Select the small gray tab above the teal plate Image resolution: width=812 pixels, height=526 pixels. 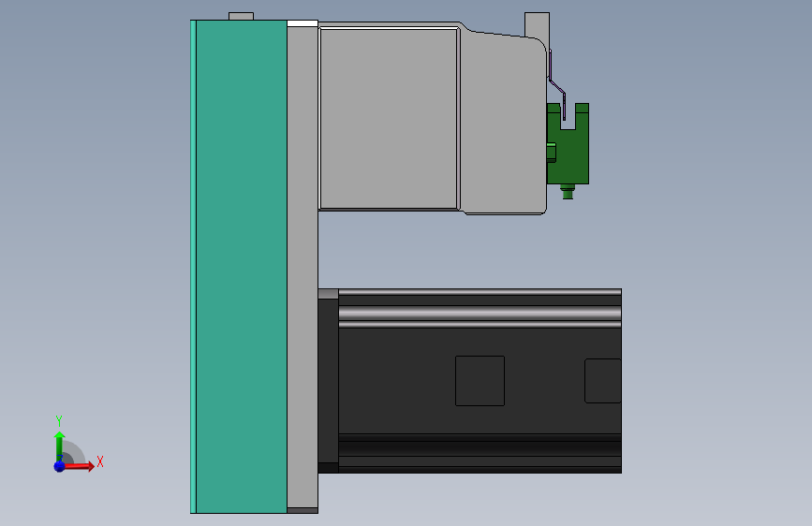point(241,17)
